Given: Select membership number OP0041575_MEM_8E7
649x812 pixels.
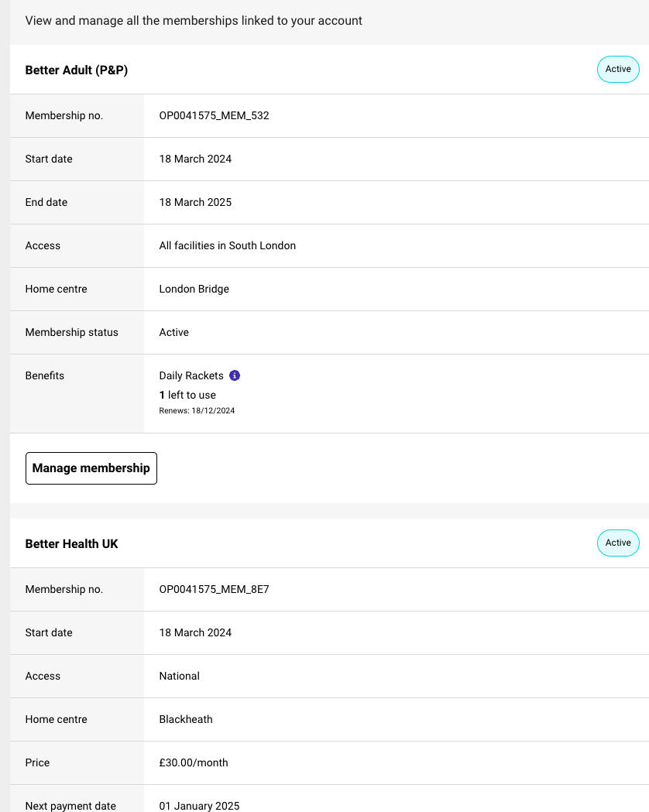Looking at the screenshot, I should (214, 589).
